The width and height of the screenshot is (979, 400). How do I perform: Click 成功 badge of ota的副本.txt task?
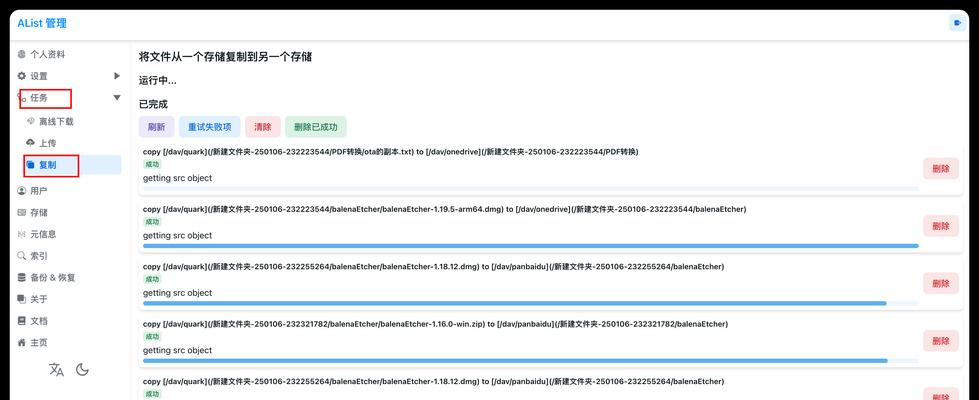[152, 165]
